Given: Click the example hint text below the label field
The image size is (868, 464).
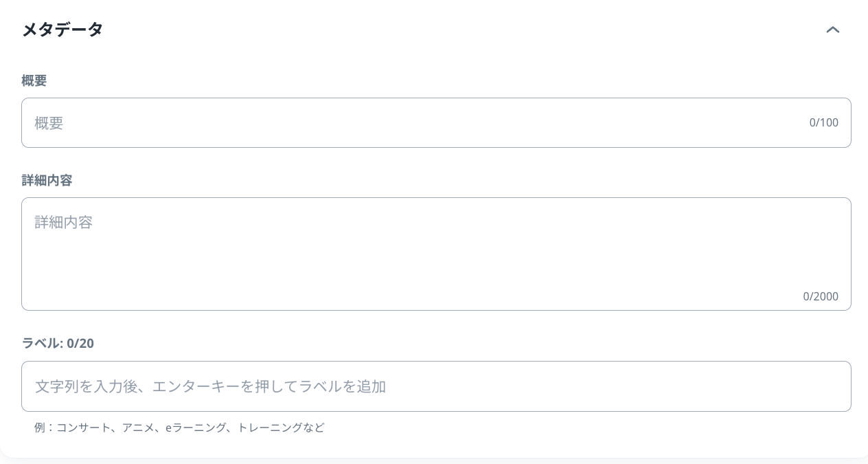Looking at the screenshot, I should pos(179,427).
